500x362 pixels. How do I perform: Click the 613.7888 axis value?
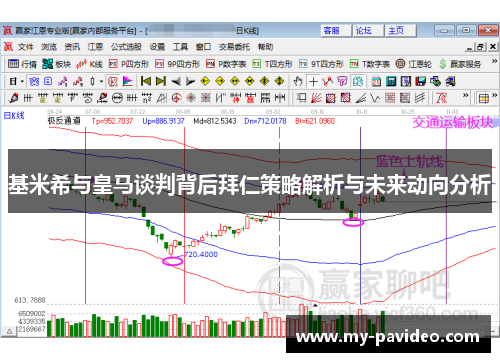[x=30, y=300]
